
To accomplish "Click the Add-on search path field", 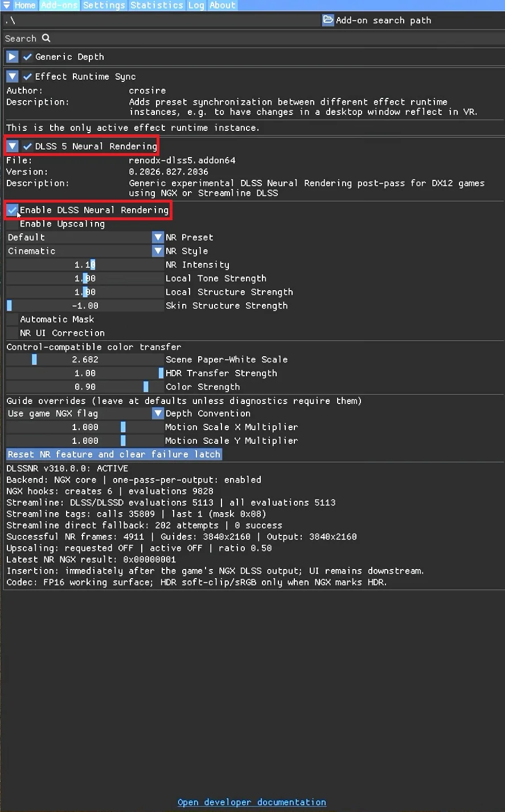I will (162, 20).
